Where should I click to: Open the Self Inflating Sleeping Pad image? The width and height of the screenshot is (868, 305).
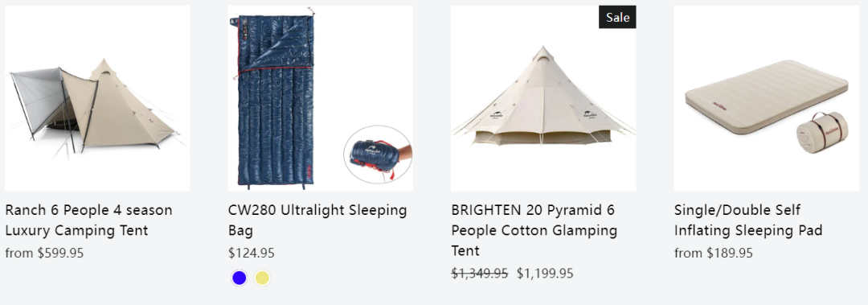[766, 98]
